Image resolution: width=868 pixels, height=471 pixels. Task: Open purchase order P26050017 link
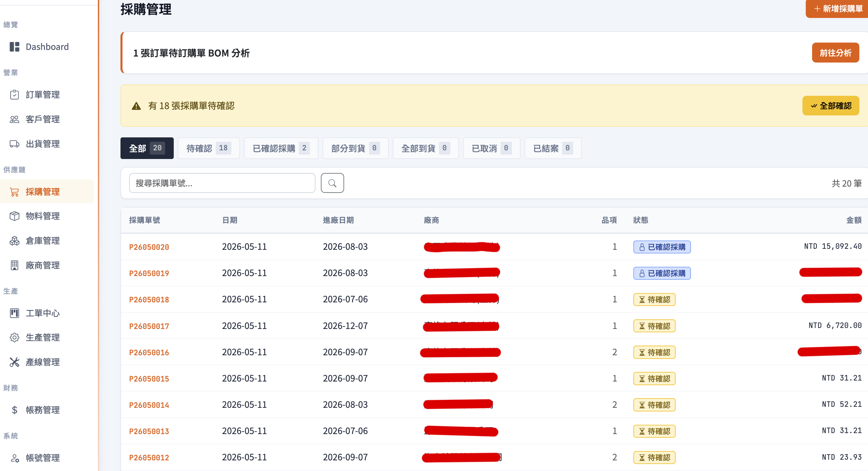pos(149,326)
